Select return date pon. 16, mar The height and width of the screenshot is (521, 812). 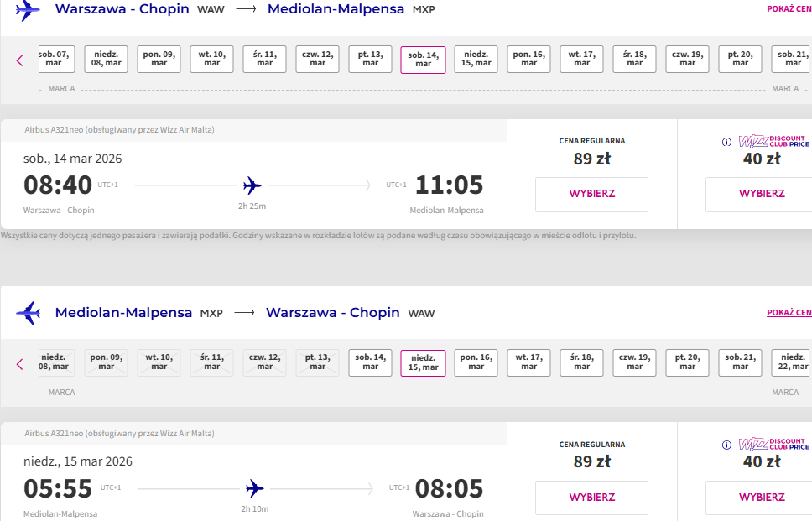(x=476, y=362)
